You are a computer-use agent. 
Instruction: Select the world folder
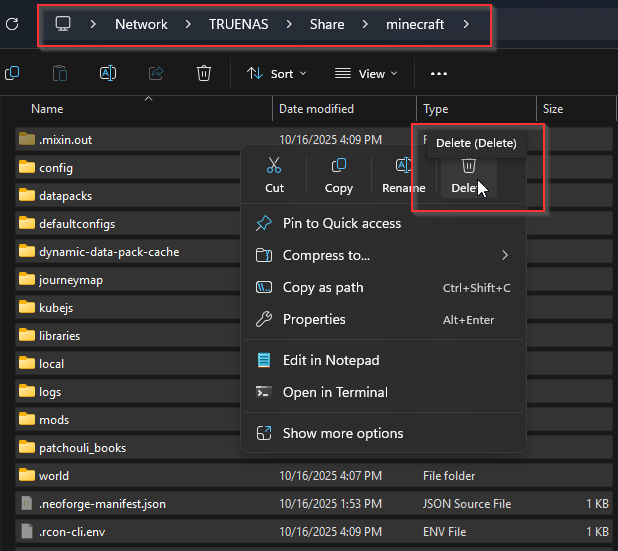pyautogui.click(x=54, y=476)
